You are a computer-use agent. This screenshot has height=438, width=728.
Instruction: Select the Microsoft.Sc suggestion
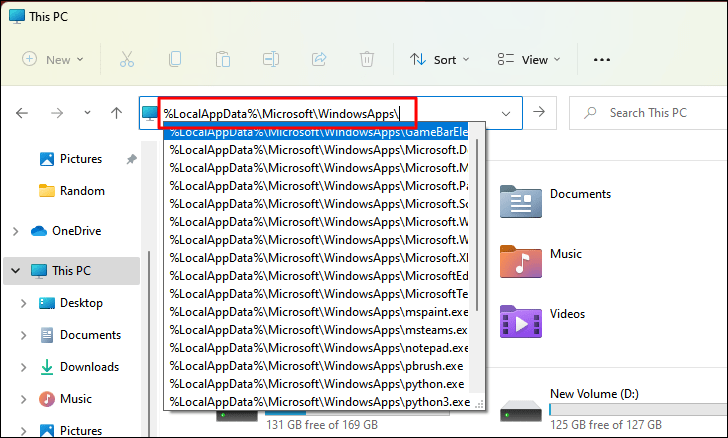(x=316, y=204)
